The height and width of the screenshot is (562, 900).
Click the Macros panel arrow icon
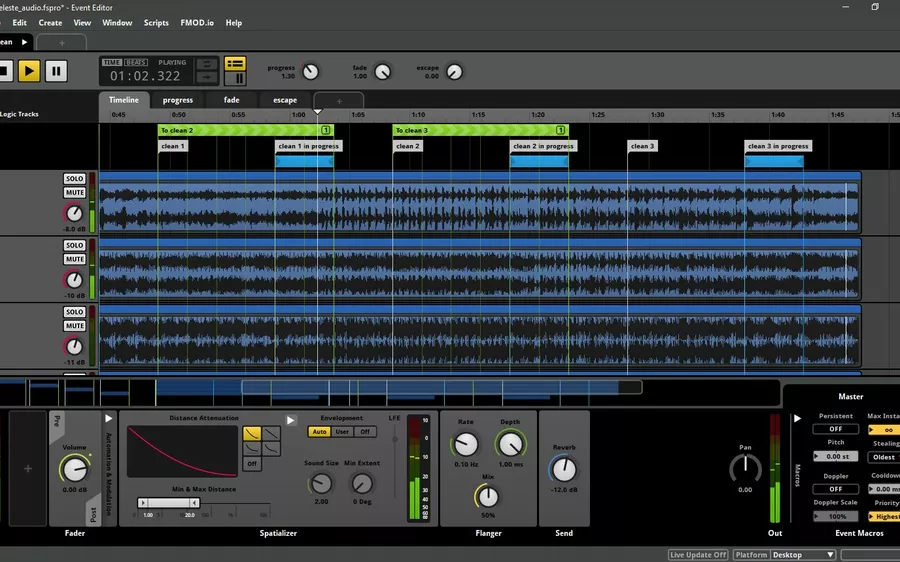(797, 419)
